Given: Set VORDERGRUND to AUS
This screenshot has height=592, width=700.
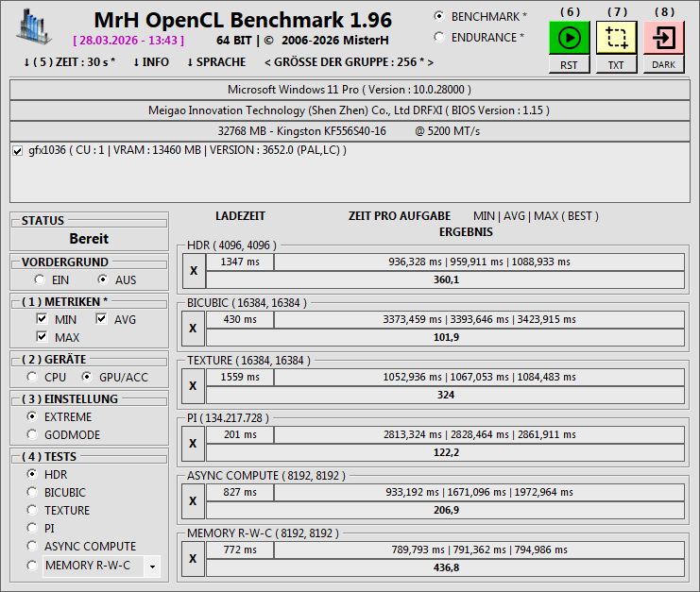Looking at the screenshot, I should (103, 279).
